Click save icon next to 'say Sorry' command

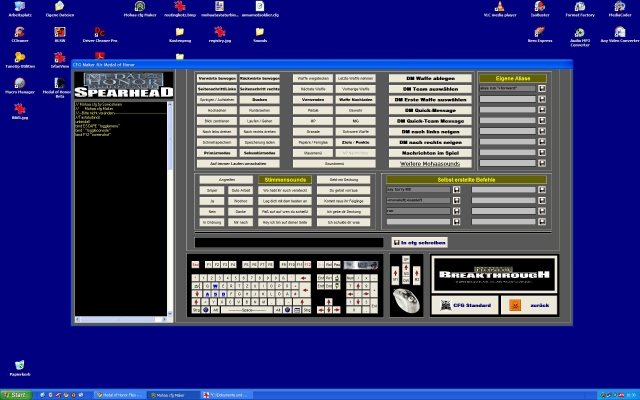(x=456, y=190)
